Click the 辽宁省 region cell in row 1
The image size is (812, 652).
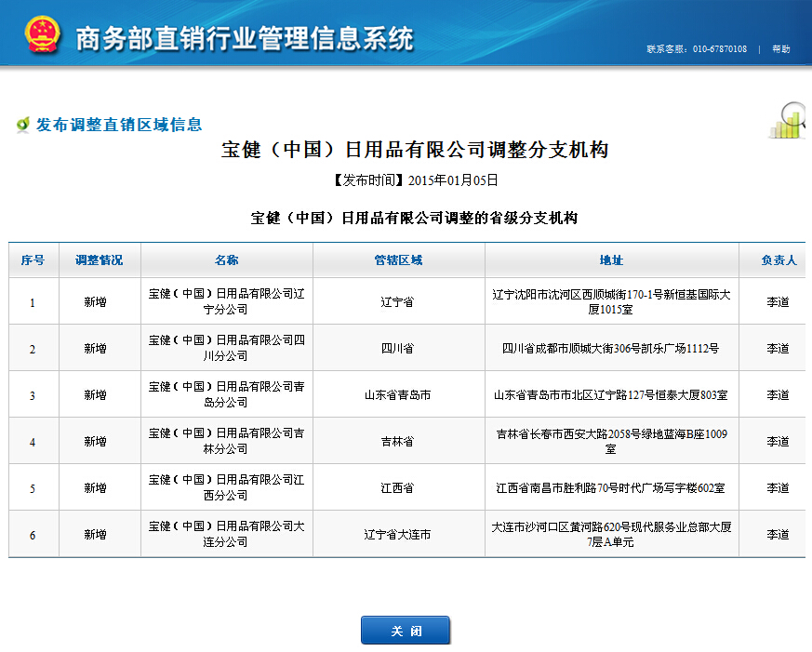point(398,301)
